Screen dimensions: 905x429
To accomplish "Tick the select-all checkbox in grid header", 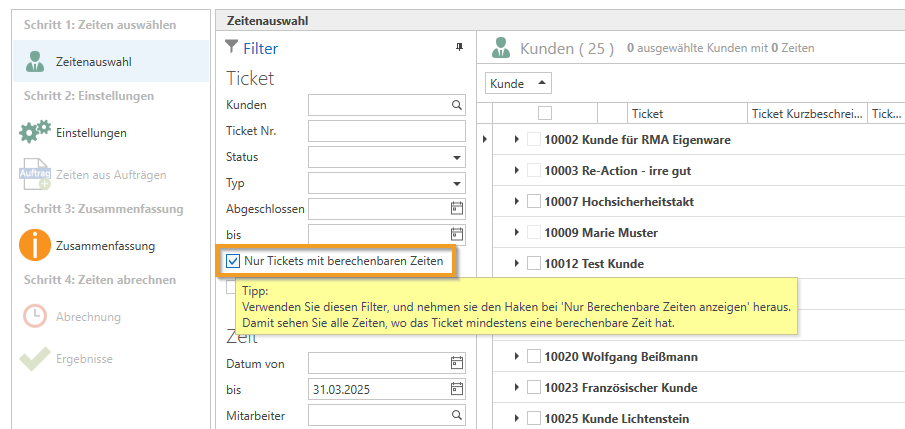I will click(545, 114).
